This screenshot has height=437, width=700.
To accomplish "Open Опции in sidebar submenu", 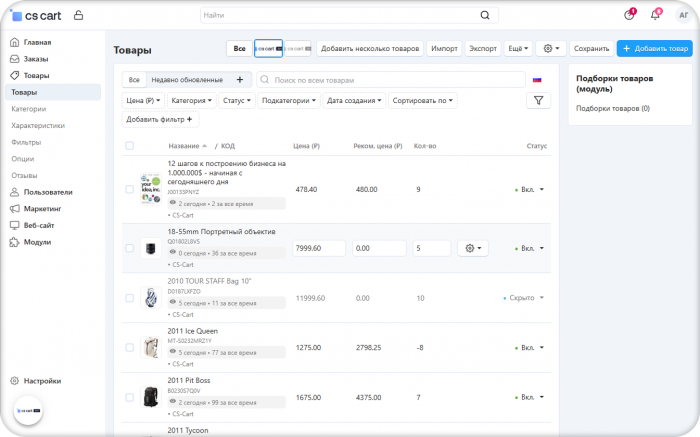I will (x=22, y=158).
